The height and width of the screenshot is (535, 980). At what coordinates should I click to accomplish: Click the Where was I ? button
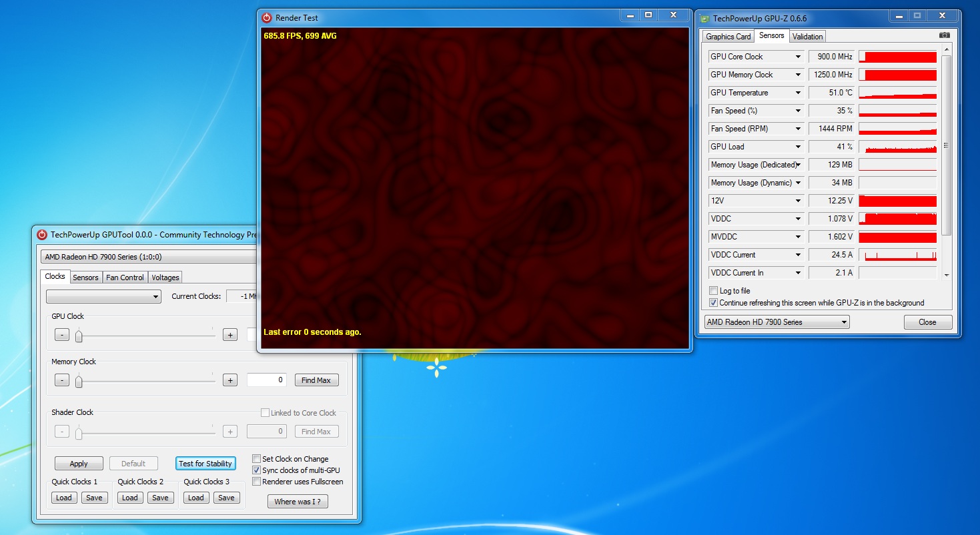click(x=298, y=502)
